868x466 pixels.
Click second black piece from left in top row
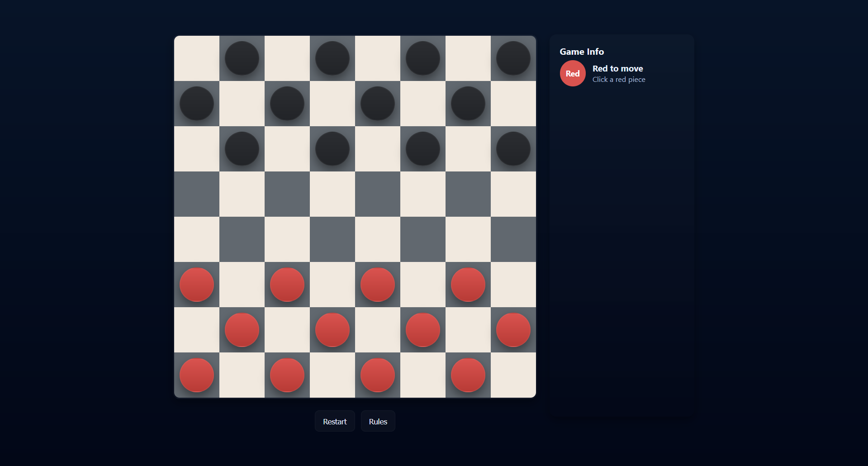332,58
